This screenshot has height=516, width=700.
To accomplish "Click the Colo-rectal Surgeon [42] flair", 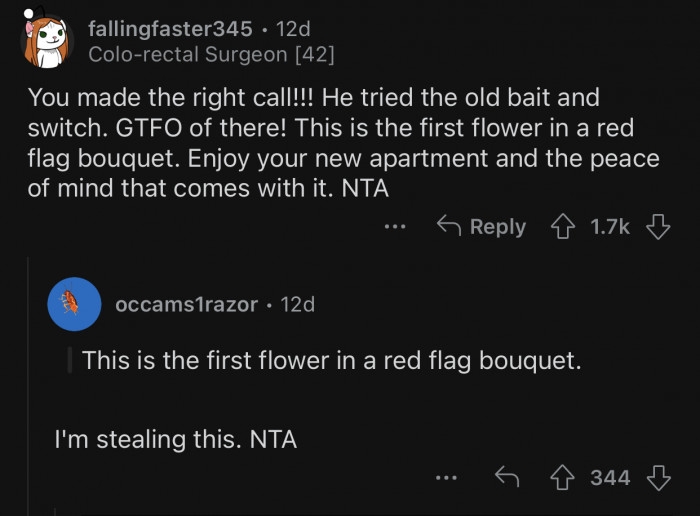I will click(211, 54).
